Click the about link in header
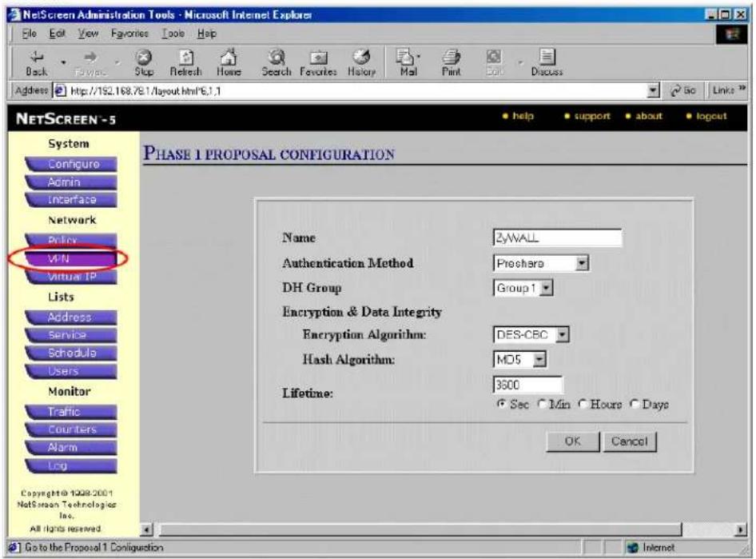Image resolution: width=756 pixels, height=559 pixels. [648, 116]
